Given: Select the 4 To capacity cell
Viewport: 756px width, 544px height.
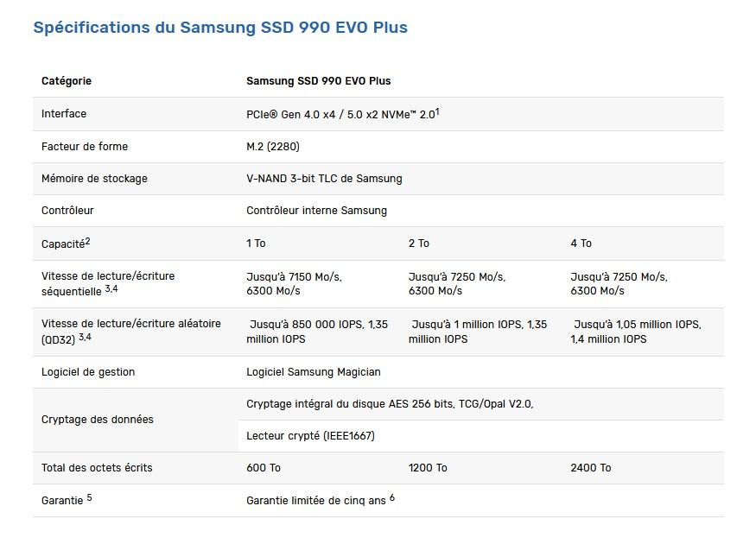Looking at the screenshot, I should coord(581,244).
